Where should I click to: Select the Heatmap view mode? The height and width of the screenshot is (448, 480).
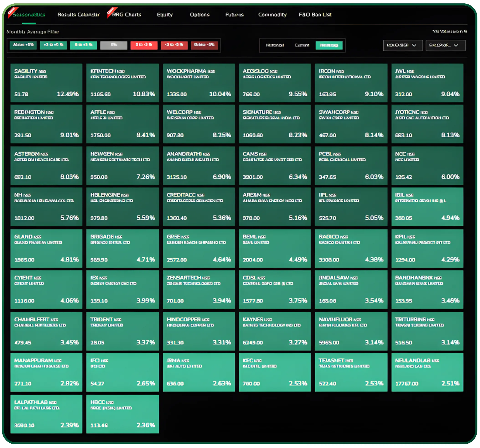click(329, 45)
